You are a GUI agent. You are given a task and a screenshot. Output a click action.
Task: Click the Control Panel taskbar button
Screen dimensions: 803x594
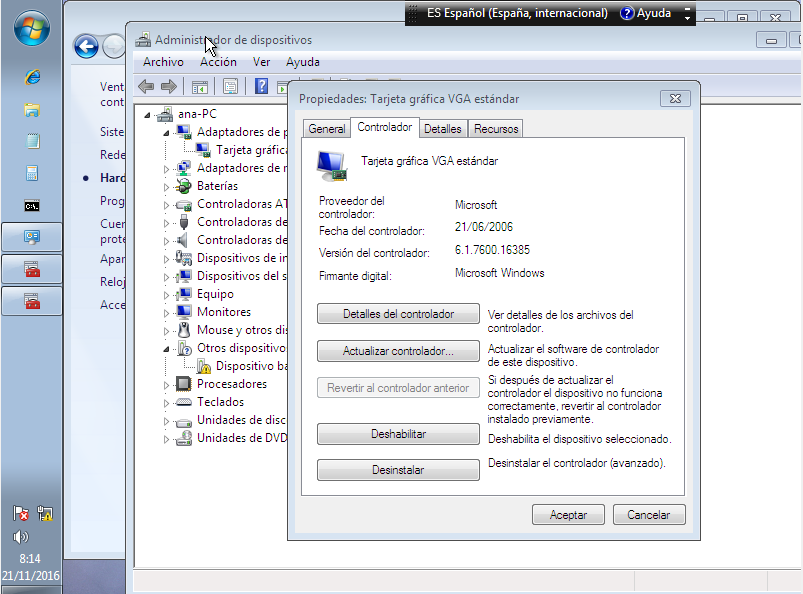(32, 237)
